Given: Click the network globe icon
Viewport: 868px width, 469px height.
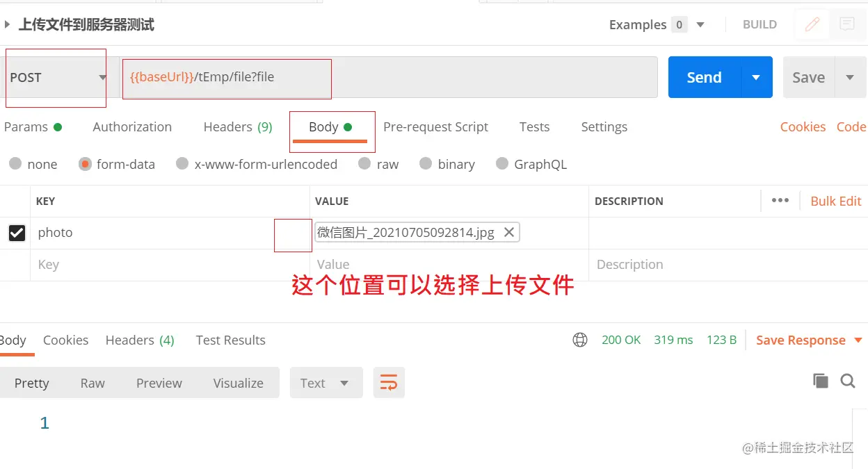Looking at the screenshot, I should (579, 340).
